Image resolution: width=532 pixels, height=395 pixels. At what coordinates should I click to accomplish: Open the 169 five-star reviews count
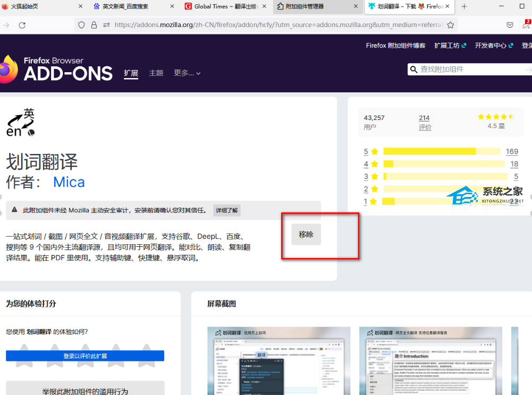point(512,151)
